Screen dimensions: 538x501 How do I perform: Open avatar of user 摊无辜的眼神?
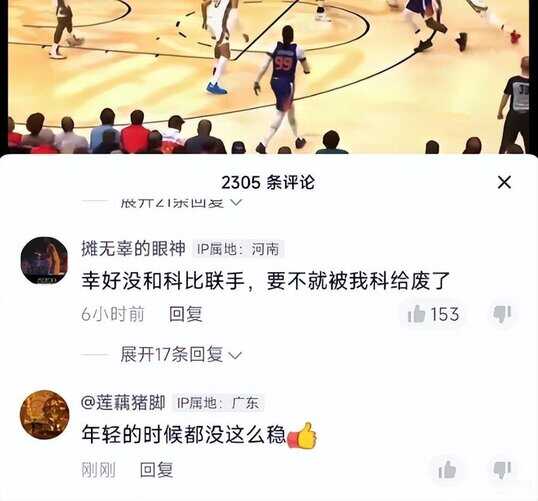44,261
